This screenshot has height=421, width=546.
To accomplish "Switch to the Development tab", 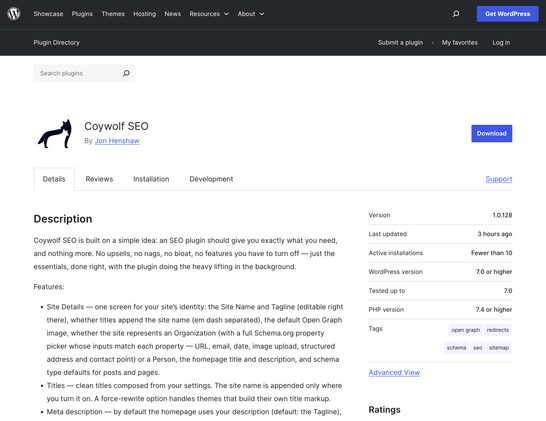I will 211,179.
